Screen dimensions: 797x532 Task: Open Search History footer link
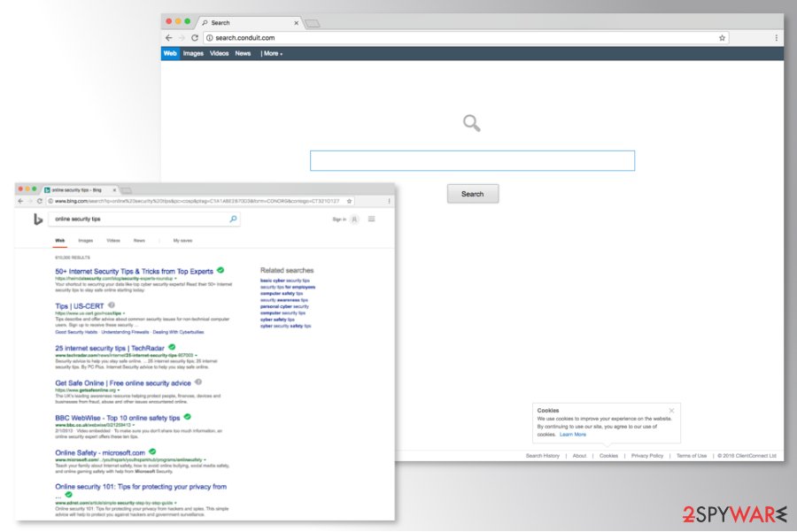click(x=542, y=456)
